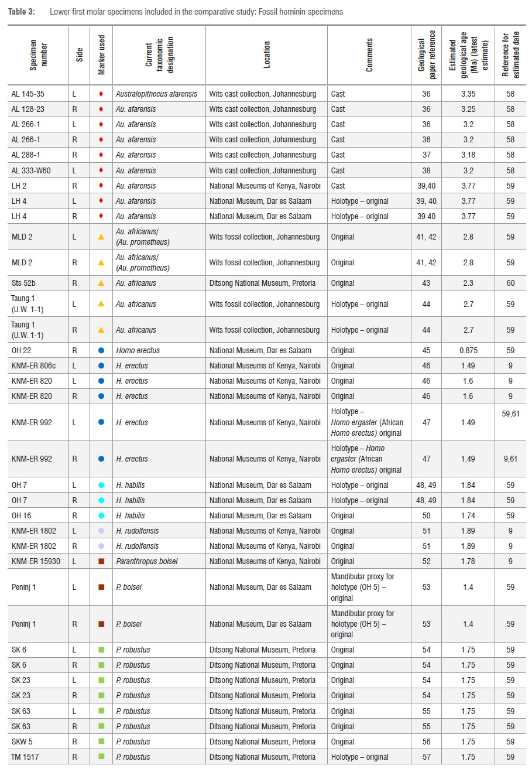Click the 'Geological paper reference' column header
Screen dimensions: 532x772
pos(427,55)
